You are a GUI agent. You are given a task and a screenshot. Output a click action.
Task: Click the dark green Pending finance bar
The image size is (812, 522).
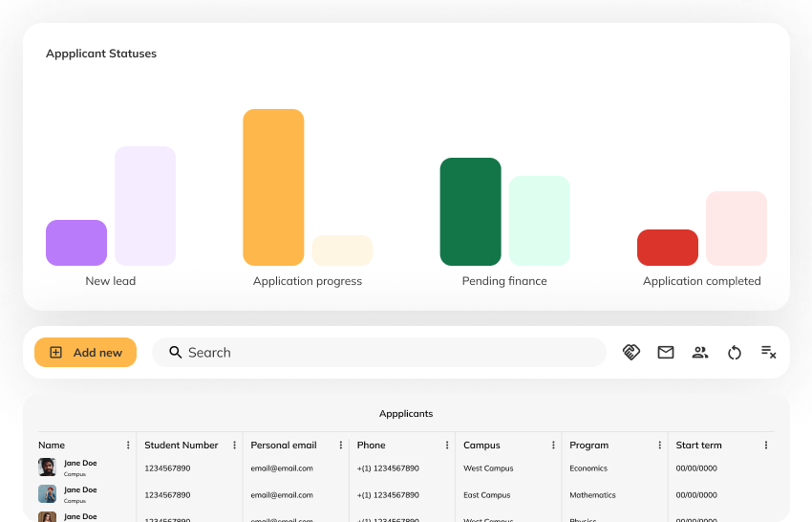coord(471,211)
